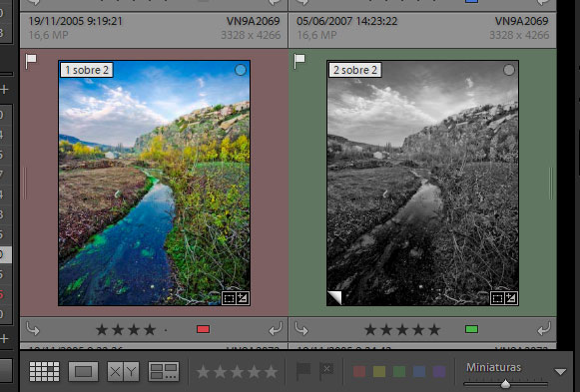Click date '19/11/2005 9:19:21'

[76, 21]
